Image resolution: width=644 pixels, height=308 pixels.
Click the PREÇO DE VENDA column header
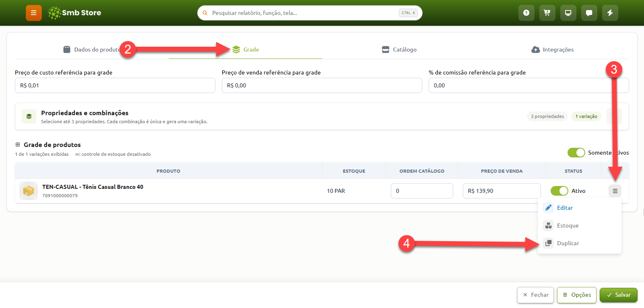click(x=502, y=171)
